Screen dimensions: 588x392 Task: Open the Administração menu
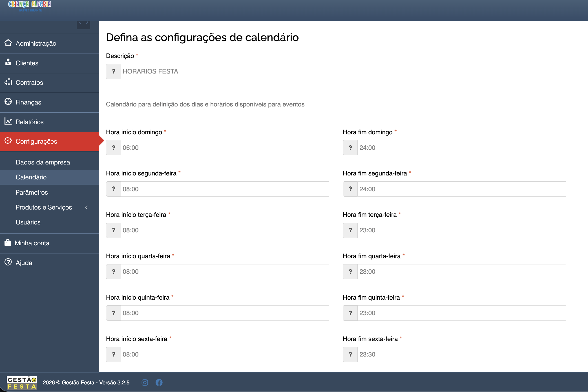coord(50,44)
